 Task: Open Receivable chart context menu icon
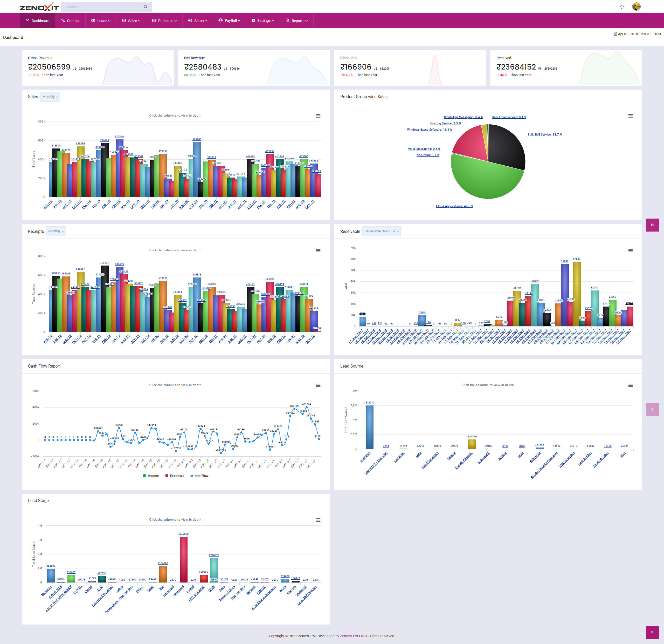click(x=630, y=251)
